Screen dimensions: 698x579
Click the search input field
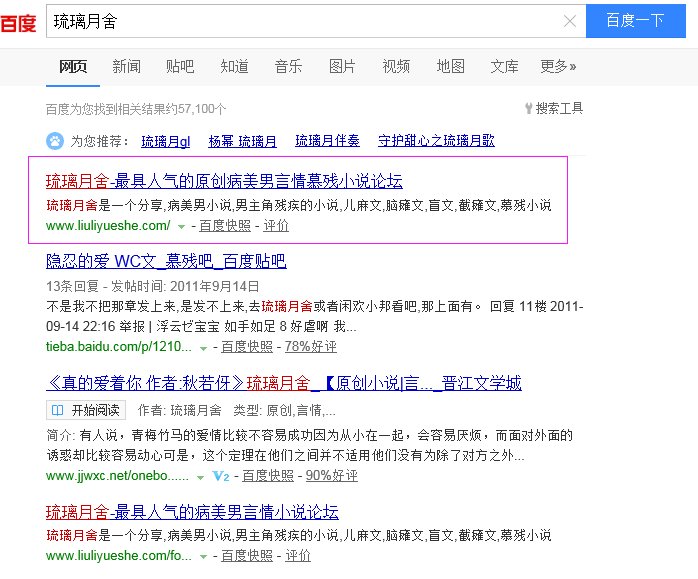[x=300, y=21]
